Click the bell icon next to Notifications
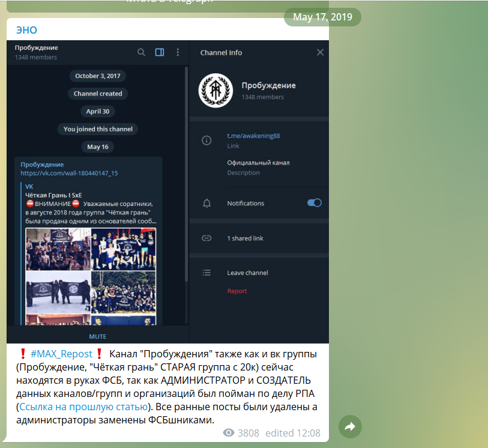 click(206, 204)
